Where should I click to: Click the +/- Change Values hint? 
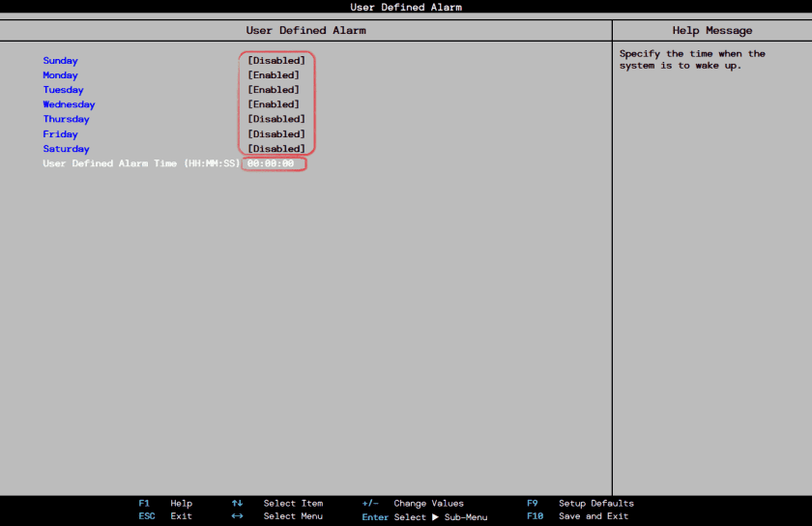point(413,504)
